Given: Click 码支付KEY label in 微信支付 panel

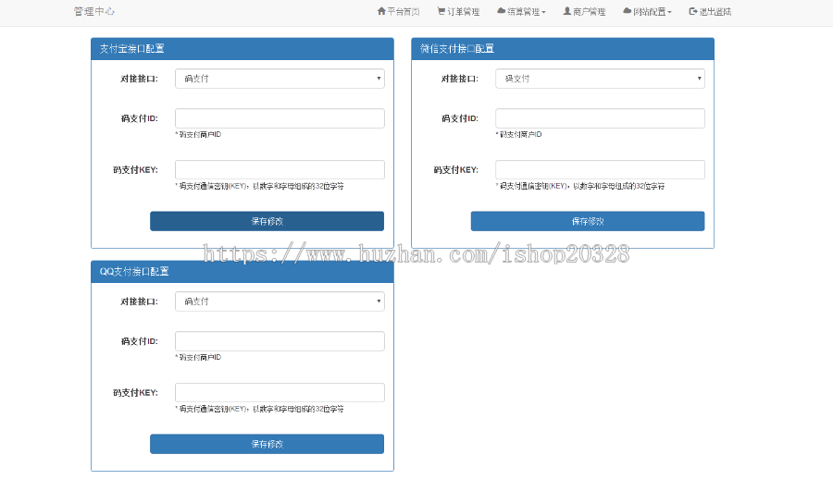Looking at the screenshot, I should click(455, 170).
